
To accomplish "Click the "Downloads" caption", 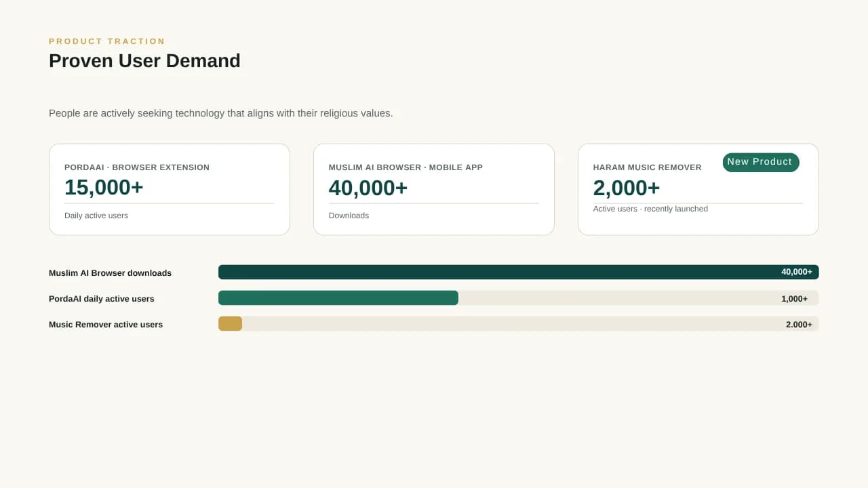I will (349, 216).
